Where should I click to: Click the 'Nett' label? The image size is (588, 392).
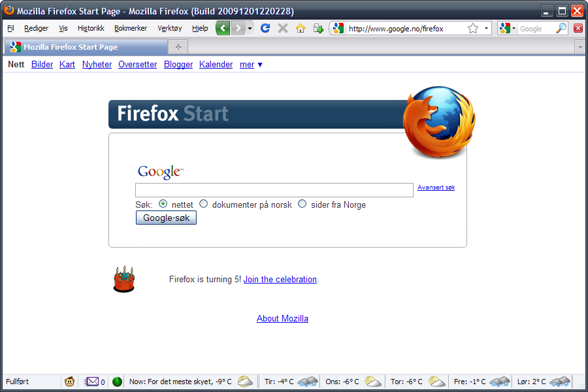tap(16, 65)
